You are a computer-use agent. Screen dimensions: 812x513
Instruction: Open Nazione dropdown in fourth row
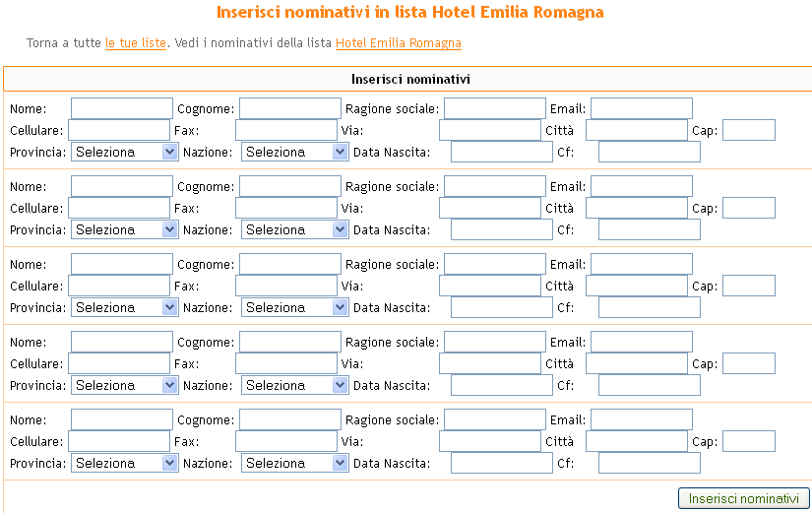click(294, 385)
